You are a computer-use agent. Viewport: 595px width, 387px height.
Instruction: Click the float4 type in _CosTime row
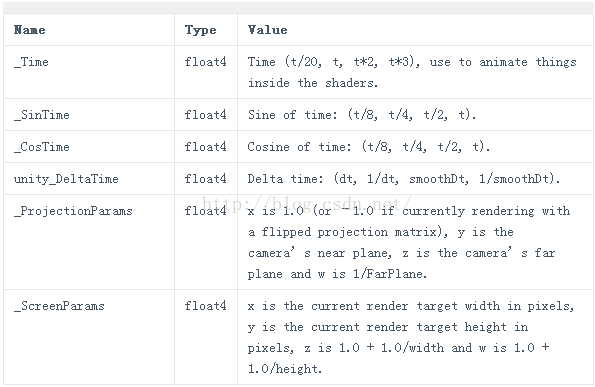pyautogui.click(x=205, y=146)
